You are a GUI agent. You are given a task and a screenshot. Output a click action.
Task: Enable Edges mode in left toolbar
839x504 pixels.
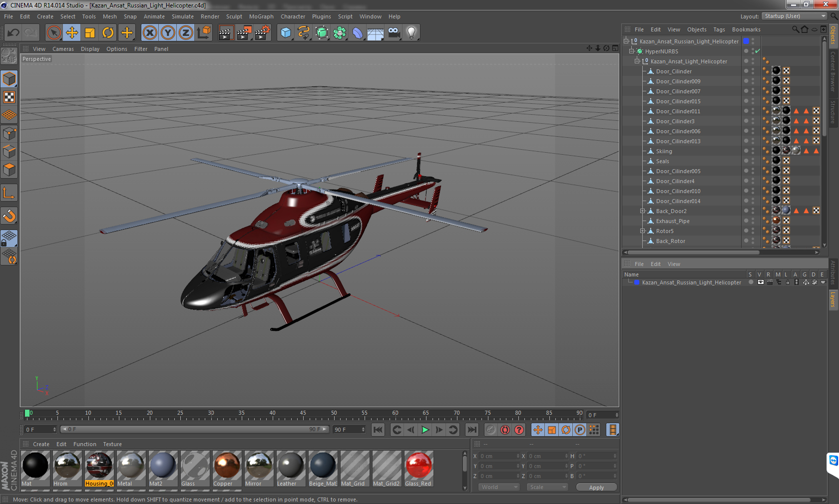click(x=9, y=152)
